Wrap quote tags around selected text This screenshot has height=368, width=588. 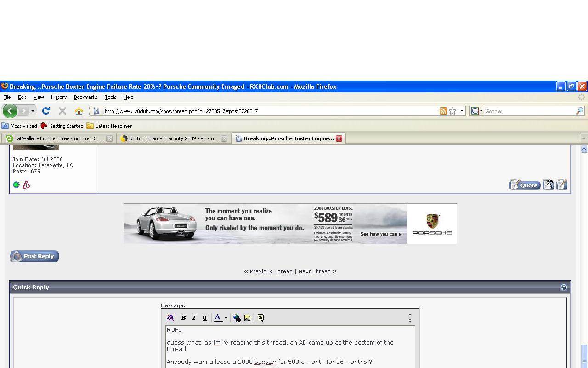[260, 318]
